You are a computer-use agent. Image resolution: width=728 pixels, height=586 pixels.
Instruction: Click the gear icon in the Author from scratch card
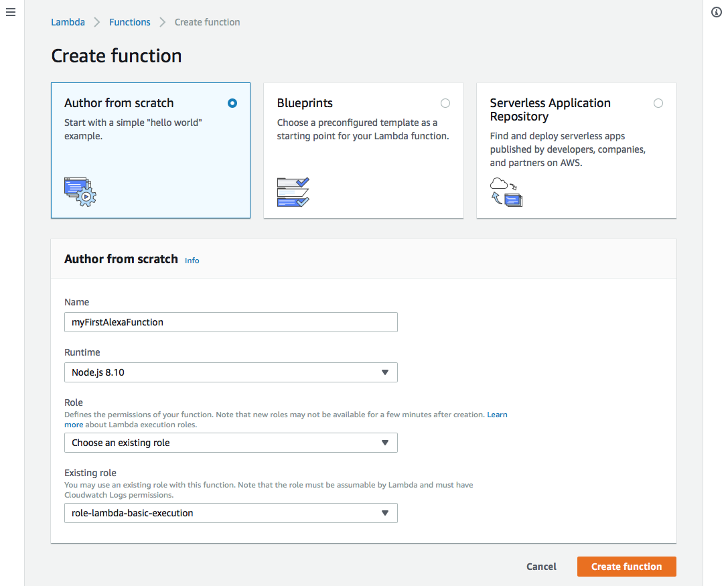tap(85, 196)
